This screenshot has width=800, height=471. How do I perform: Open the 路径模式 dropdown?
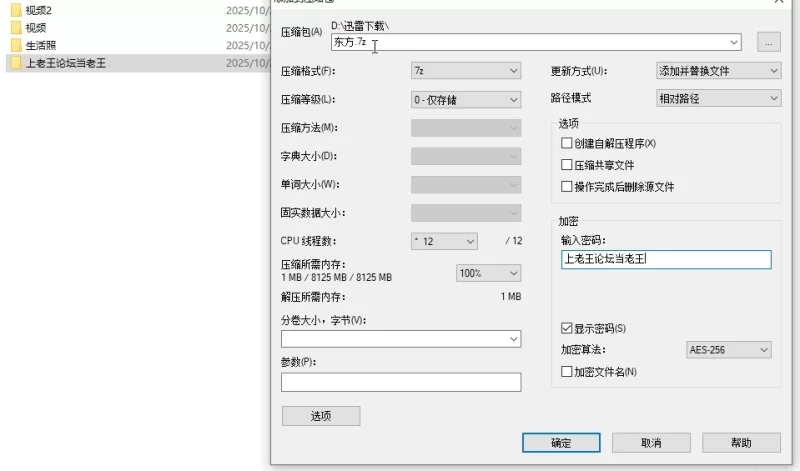[717, 98]
